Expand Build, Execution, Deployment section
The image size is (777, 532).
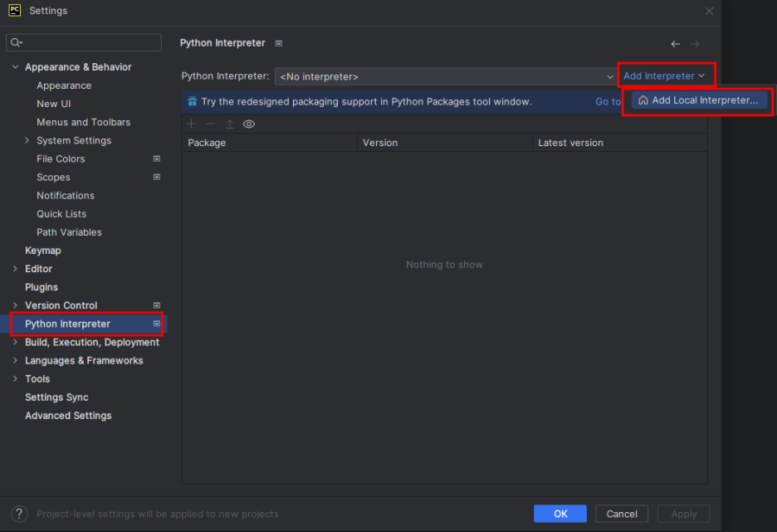pos(16,342)
